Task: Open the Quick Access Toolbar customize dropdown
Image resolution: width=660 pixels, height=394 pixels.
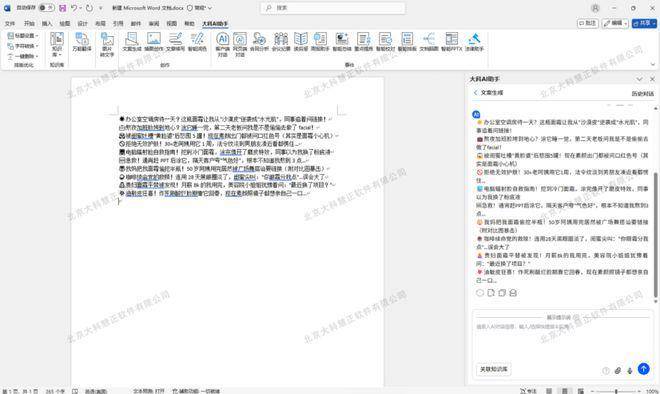Action: click(x=101, y=8)
